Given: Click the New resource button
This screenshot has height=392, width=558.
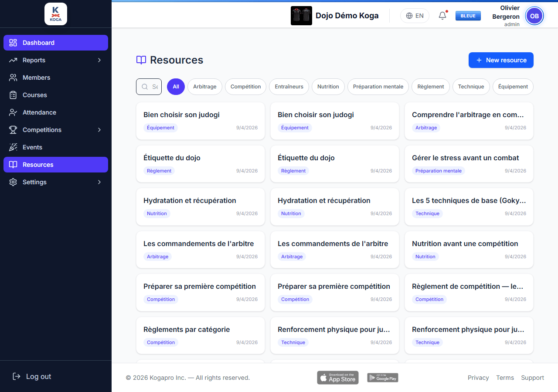Looking at the screenshot, I should click(501, 60).
